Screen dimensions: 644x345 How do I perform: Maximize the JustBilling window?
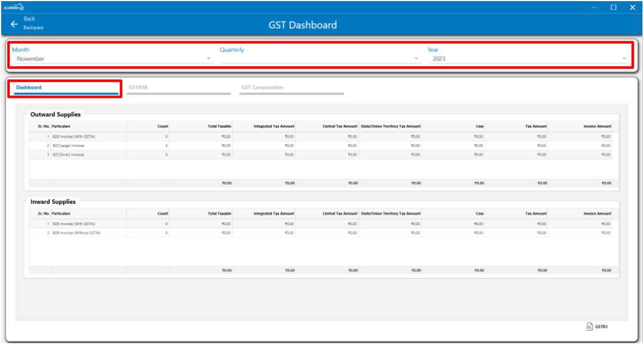coord(613,7)
